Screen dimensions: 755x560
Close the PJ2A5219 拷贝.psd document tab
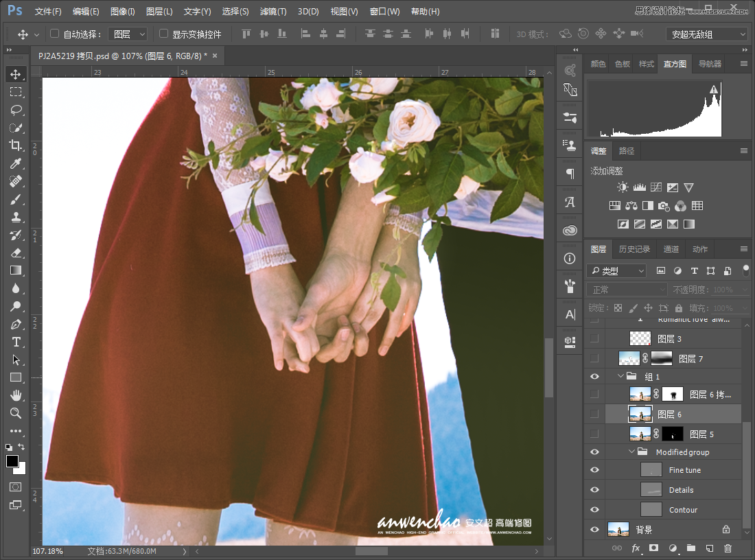(x=215, y=56)
